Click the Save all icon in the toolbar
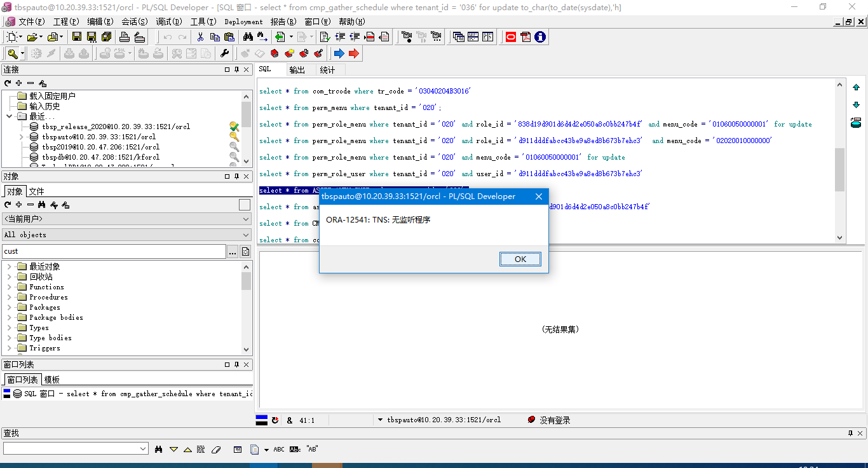This screenshot has width=868, height=468. [106, 37]
